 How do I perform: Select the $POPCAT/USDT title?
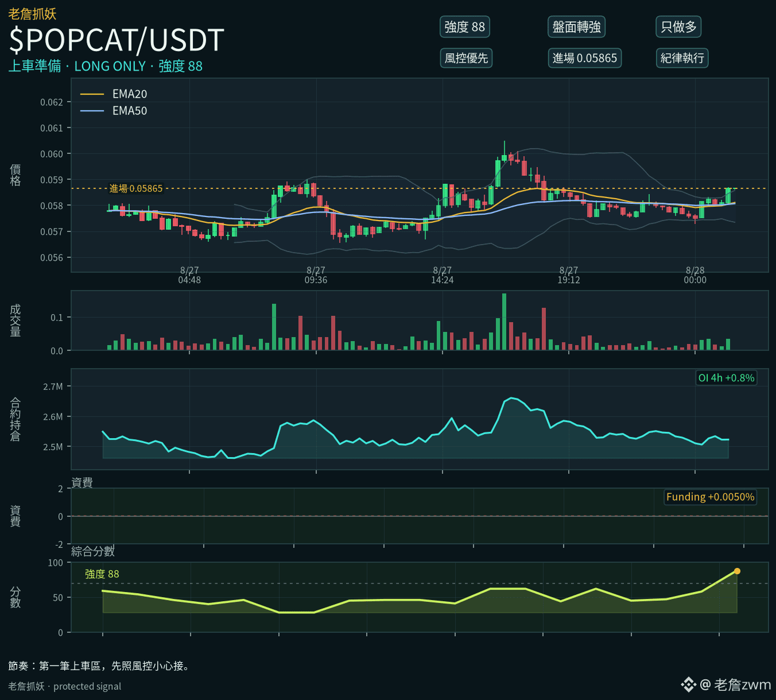[117, 40]
